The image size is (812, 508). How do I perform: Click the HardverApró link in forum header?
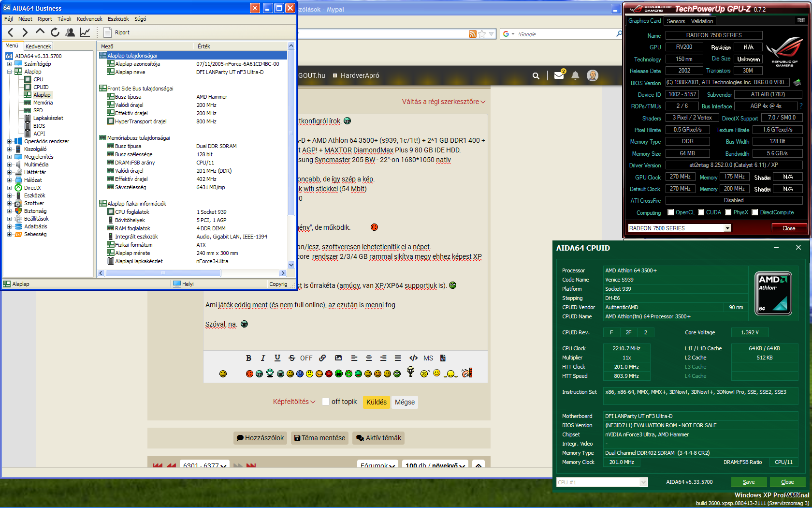coord(360,75)
